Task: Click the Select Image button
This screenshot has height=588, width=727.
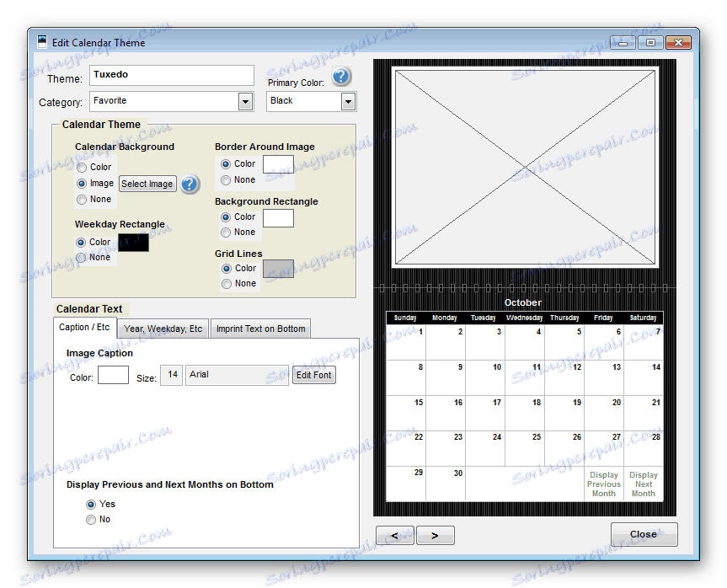Action: [x=147, y=184]
